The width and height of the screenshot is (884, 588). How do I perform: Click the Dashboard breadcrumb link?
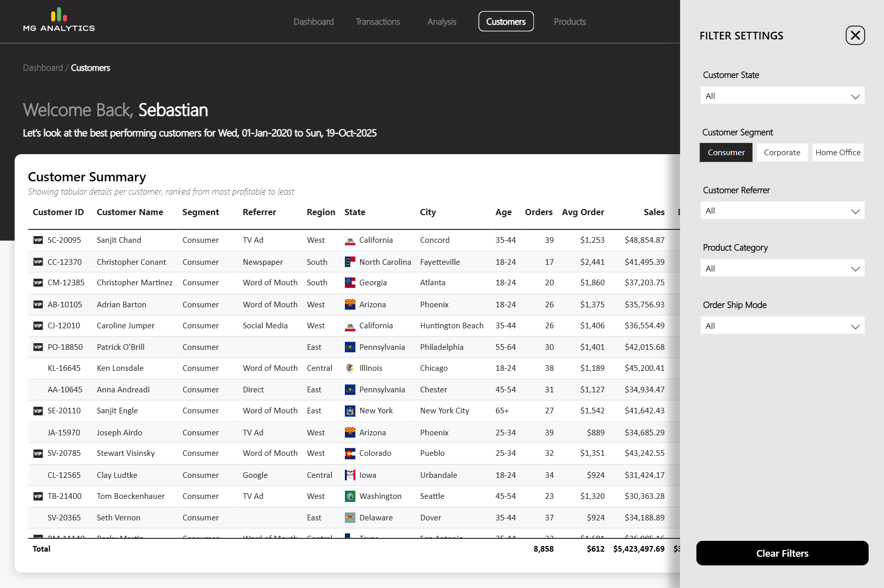(x=43, y=68)
